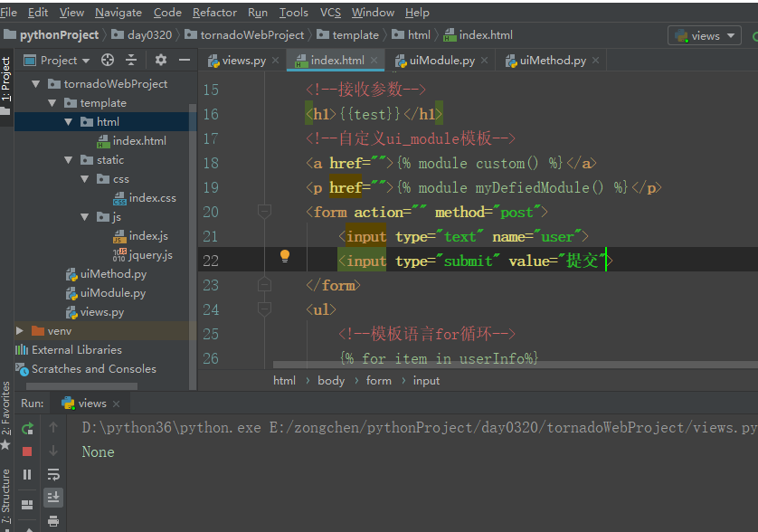Toggle scroll to end icon in Run panel
Viewport: 758px width, 532px height.
pos(53,498)
